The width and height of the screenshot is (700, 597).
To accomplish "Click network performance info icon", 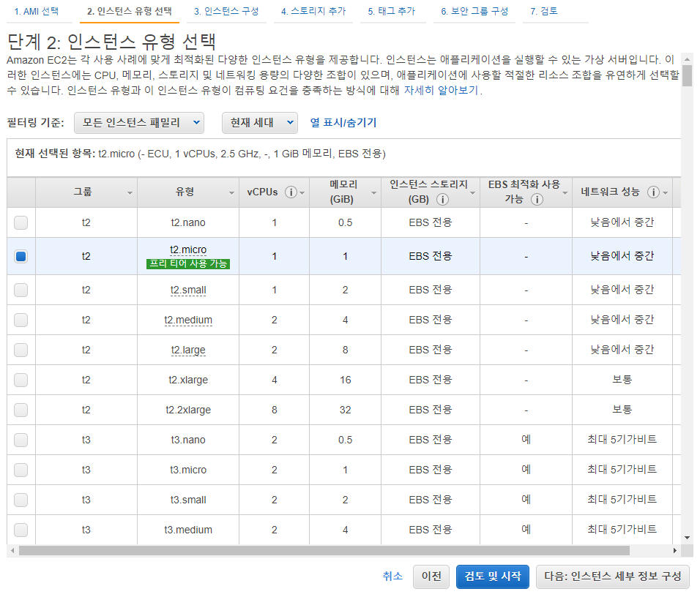I will click(x=653, y=192).
